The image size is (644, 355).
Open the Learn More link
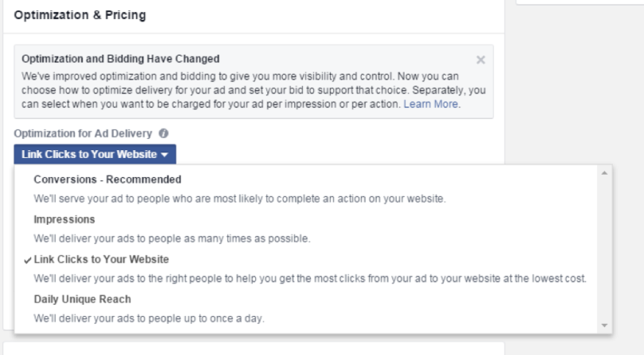(x=430, y=104)
